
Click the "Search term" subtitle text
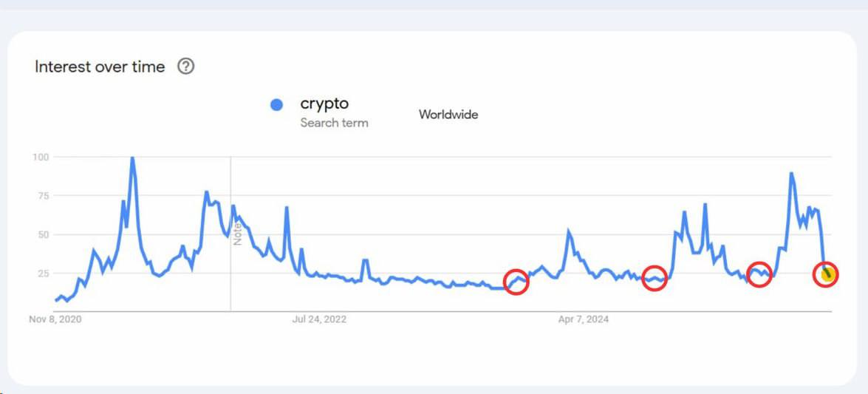click(334, 123)
